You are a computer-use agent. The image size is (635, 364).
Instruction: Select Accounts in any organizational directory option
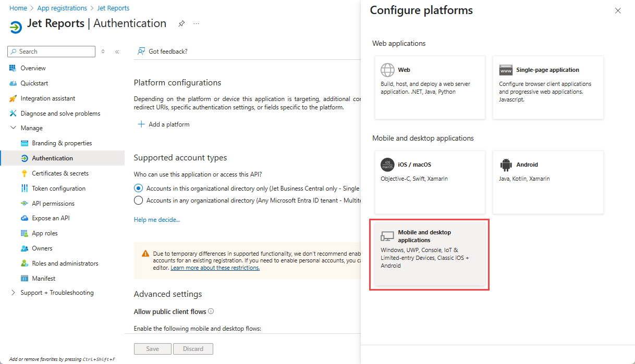138,200
